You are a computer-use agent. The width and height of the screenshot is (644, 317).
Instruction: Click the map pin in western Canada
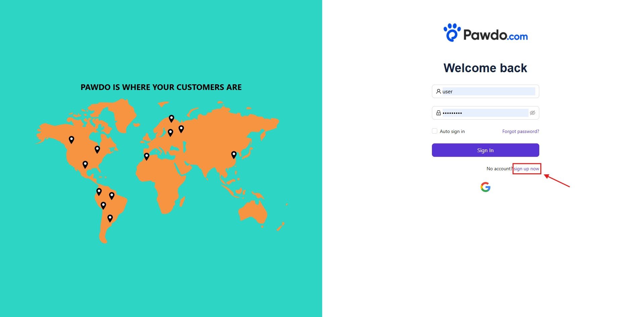[71, 139]
